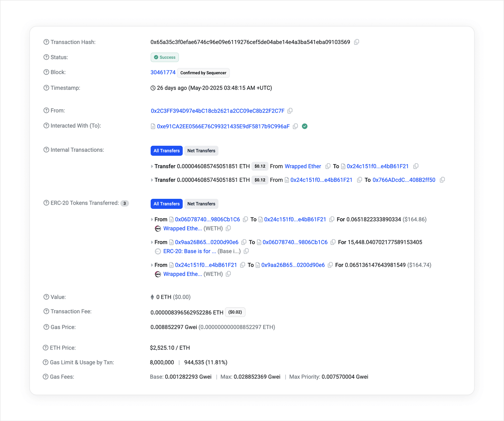The image size is (504, 421).
Task: Switch to Net Transfers for internal transactions
Action: 201,150
